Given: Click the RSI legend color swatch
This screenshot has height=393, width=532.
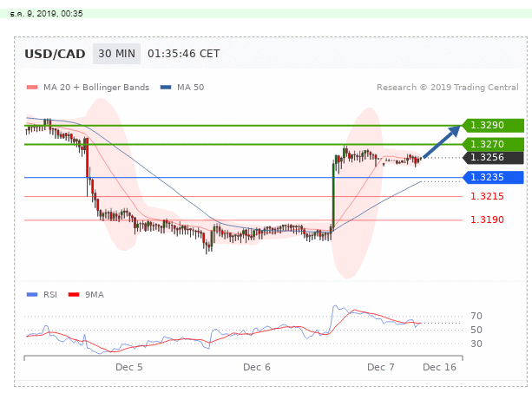Looking at the screenshot, I should 32,294.
